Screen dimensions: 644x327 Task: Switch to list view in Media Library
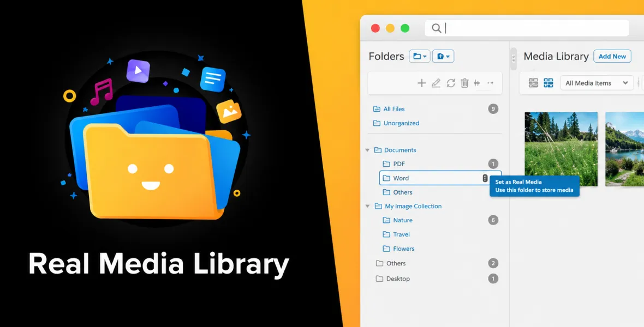pyautogui.click(x=533, y=83)
